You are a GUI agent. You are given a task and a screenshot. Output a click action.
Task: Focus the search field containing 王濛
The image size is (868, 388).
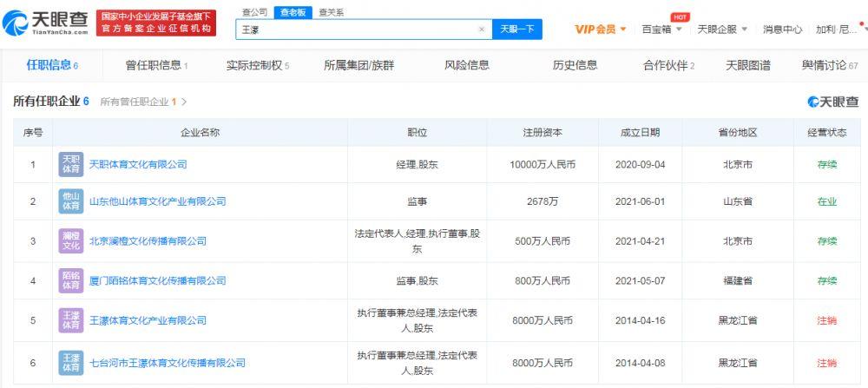pos(364,30)
